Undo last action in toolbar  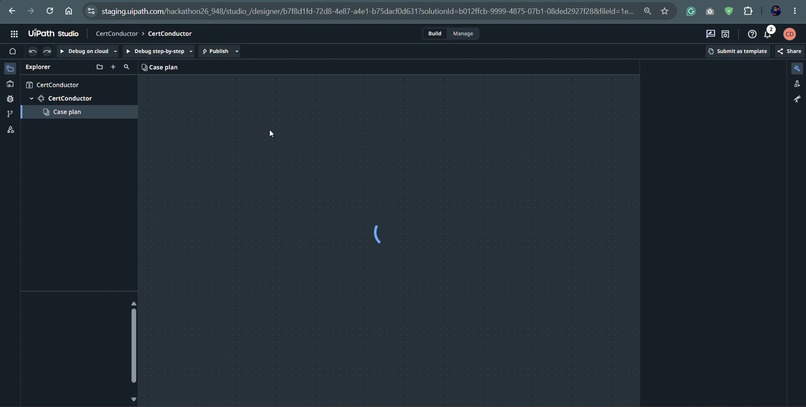coord(32,51)
